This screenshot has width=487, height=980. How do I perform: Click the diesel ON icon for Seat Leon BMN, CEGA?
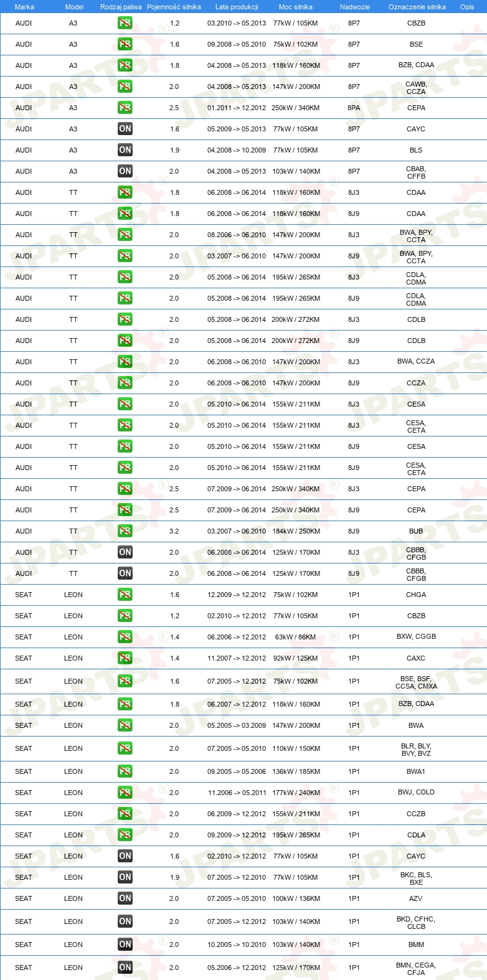click(125, 968)
